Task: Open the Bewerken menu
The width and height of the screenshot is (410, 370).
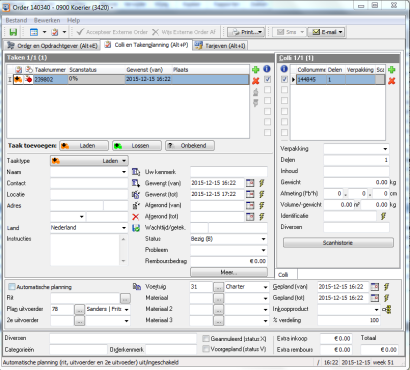Action: [47, 20]
